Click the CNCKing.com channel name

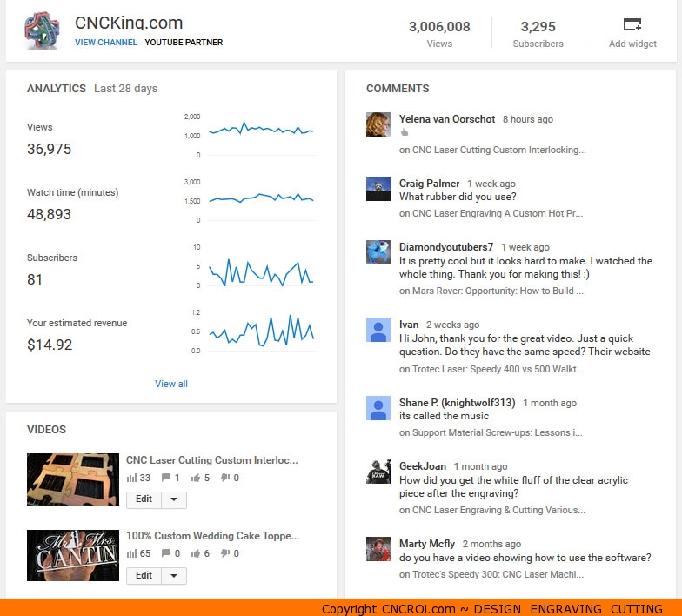point(129,23)
